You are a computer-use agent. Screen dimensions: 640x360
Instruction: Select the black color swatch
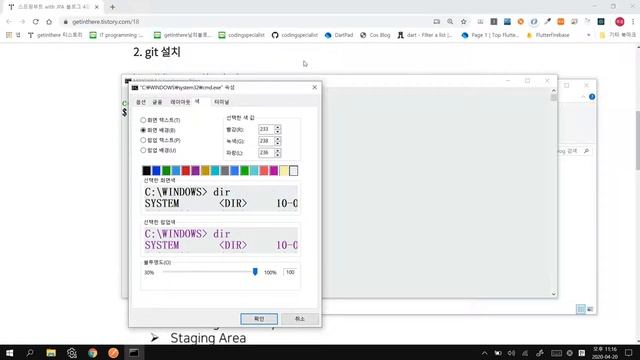tap(146, 170)
